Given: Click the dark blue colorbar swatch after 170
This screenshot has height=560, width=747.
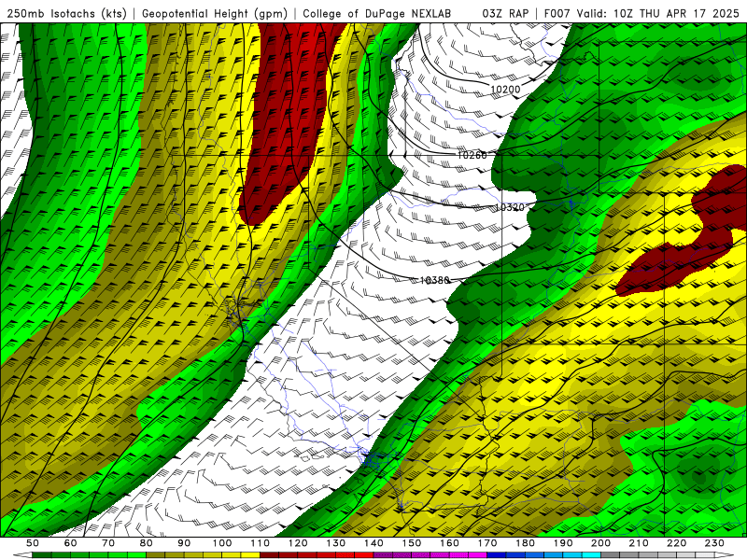Looking at the screenshot, I should pyautogui.click(x=496, y=554).
